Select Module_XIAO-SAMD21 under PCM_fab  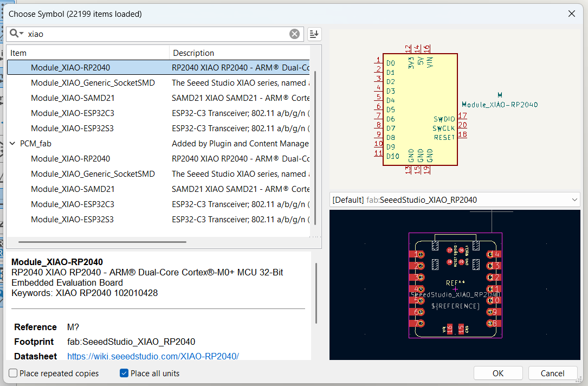(159, 189)
